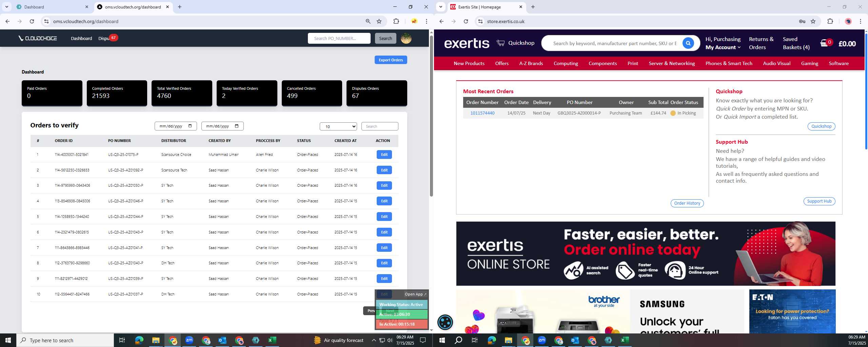Click the CloudChoice logo in OMS header

pos(38,38)
